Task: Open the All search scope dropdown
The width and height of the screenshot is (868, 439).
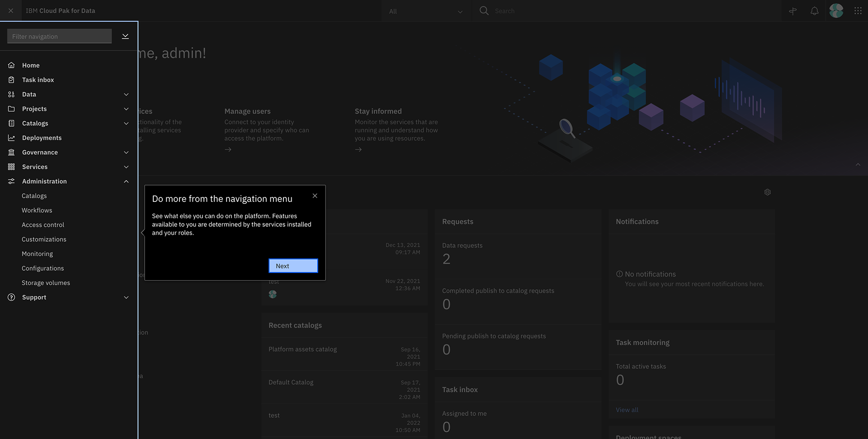Action: (425, 11)
